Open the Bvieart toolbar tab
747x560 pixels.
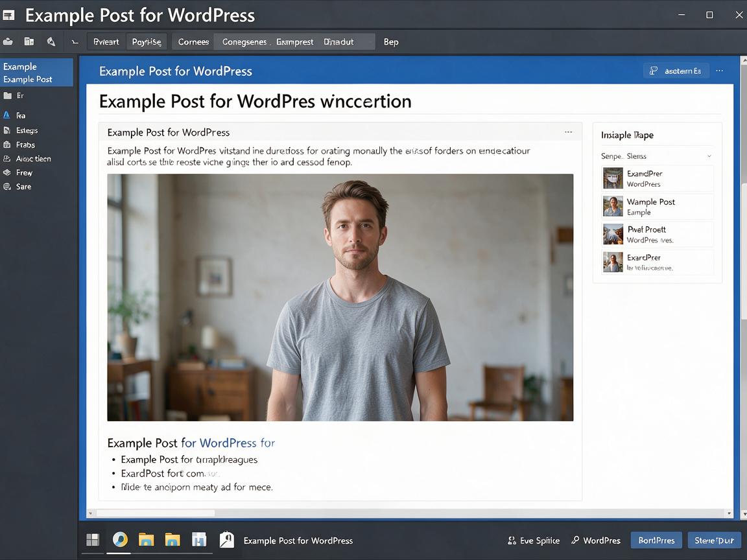106,42
